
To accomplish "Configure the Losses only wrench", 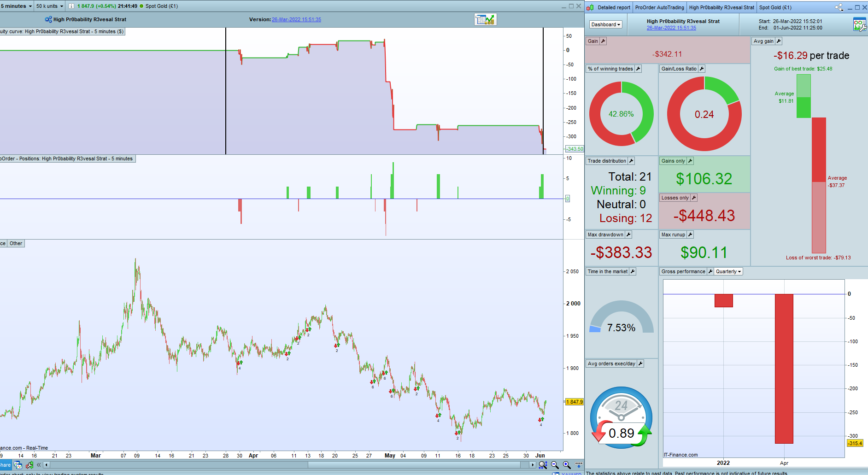I will (694, 198).
